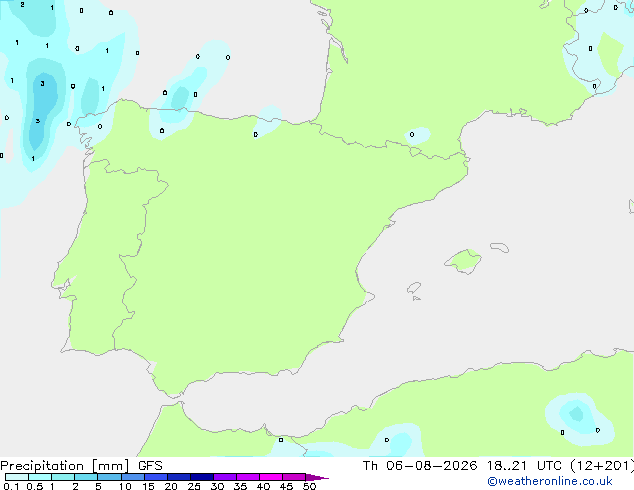Click the 1–2 mm legend color swatch
The height and width of the screenshot is (490, 634).
point(63,477)
